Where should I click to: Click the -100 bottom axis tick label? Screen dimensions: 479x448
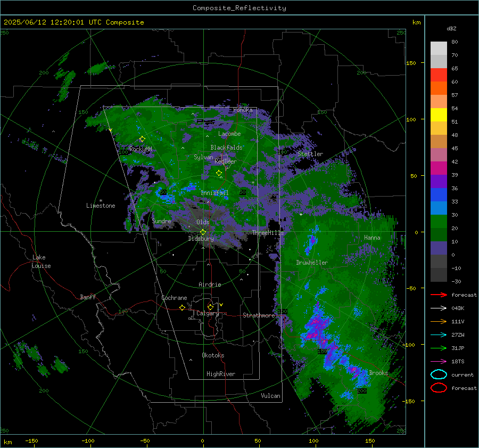88,441
